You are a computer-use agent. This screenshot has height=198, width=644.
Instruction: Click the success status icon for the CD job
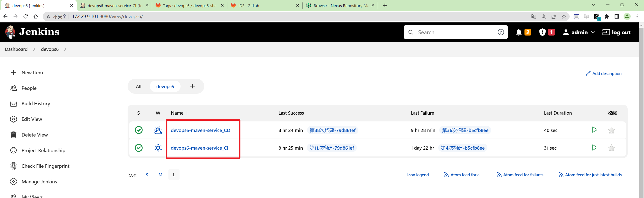139,130
